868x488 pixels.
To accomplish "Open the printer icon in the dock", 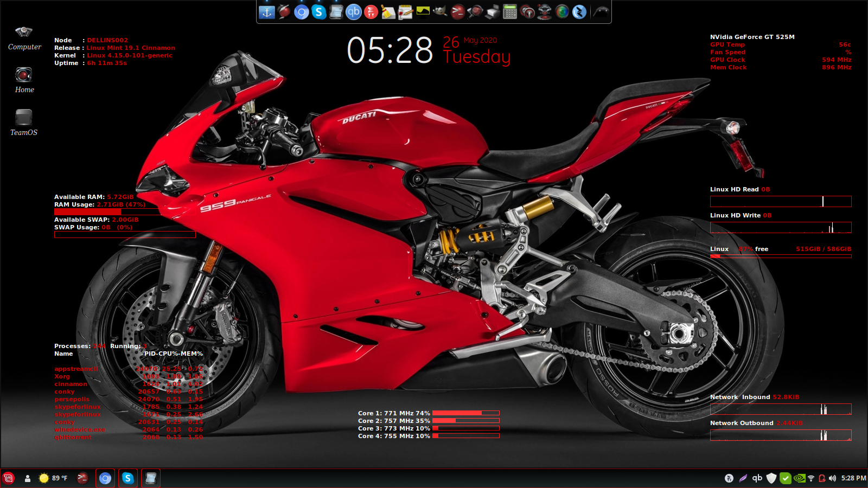I will click(492, 12).
